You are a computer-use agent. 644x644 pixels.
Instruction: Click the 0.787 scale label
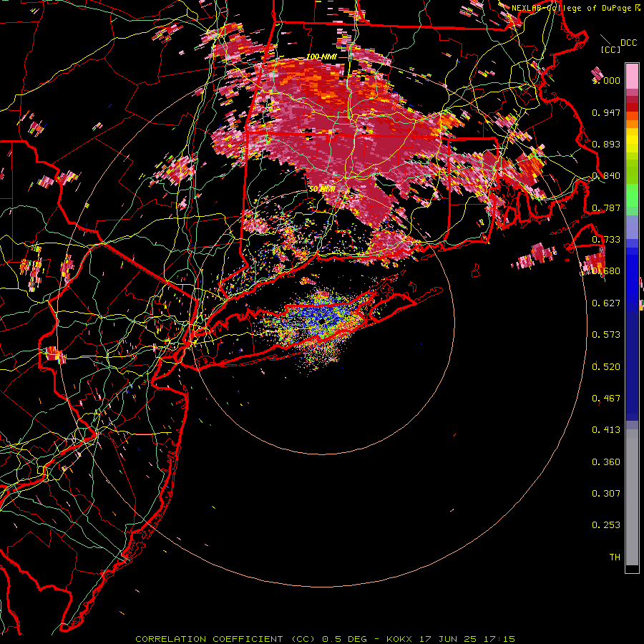coord(606,208)
